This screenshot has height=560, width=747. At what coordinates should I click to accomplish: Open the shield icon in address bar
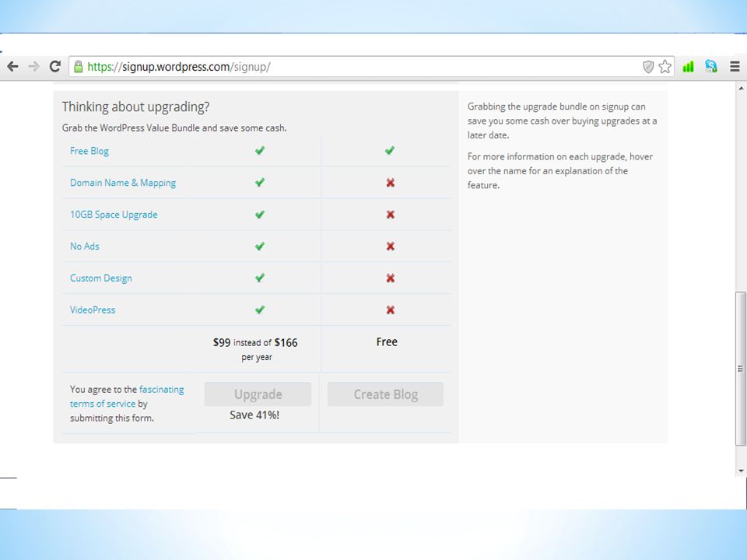(648, 67)
